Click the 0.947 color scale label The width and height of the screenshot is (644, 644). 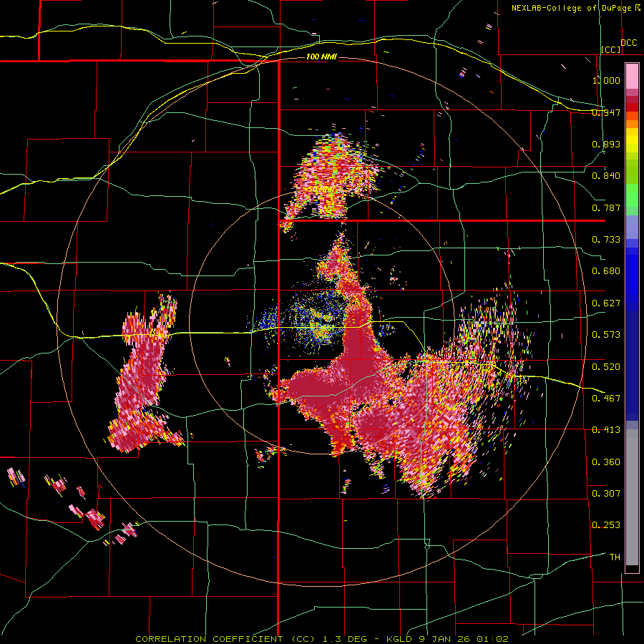[606, 112]
